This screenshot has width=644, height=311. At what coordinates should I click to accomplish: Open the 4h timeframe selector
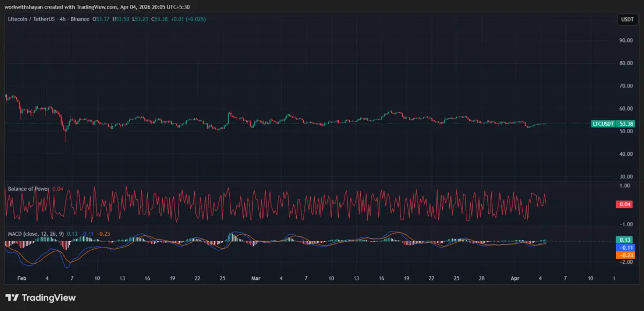pos(63,18)
